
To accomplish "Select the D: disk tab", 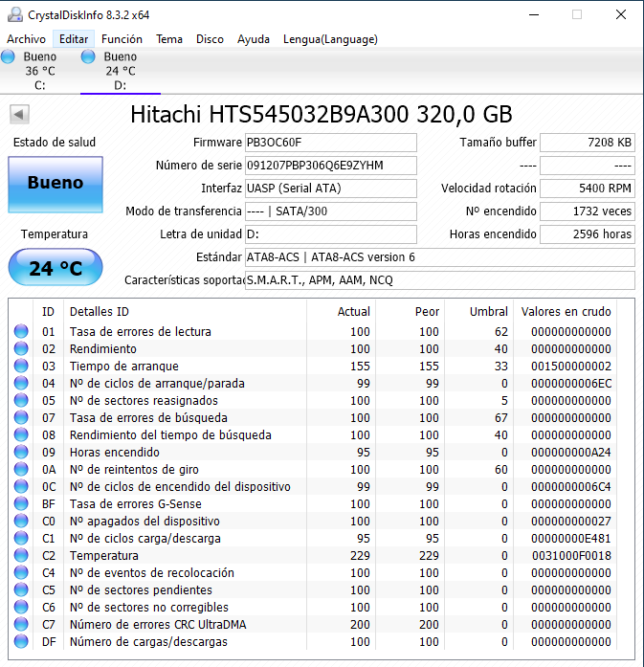I will tap(121, 71).
